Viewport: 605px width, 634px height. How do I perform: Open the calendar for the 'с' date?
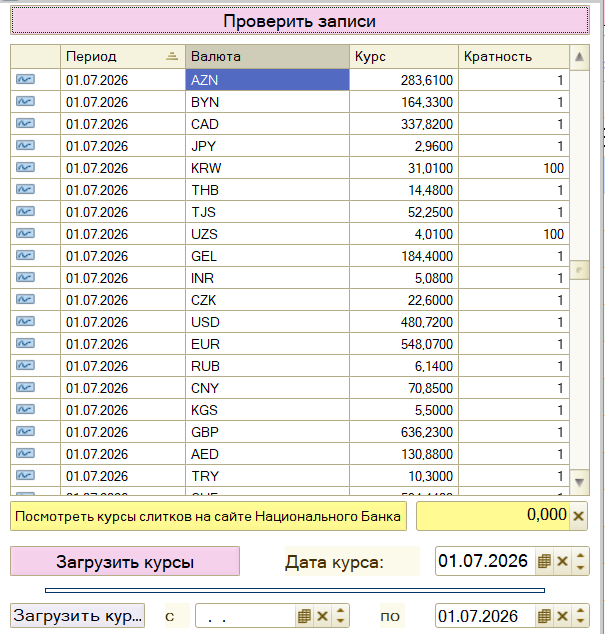pyautogui.click(x=304, y=616)
